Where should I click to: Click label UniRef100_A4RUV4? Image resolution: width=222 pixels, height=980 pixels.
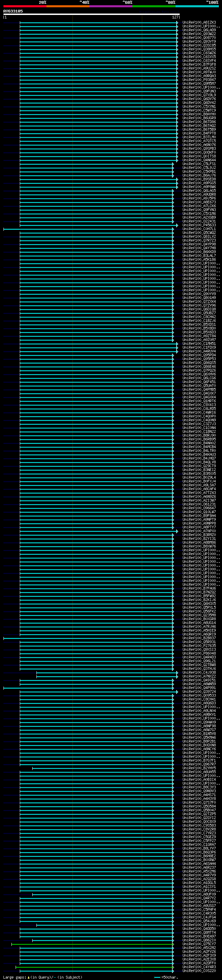[199, 351]
